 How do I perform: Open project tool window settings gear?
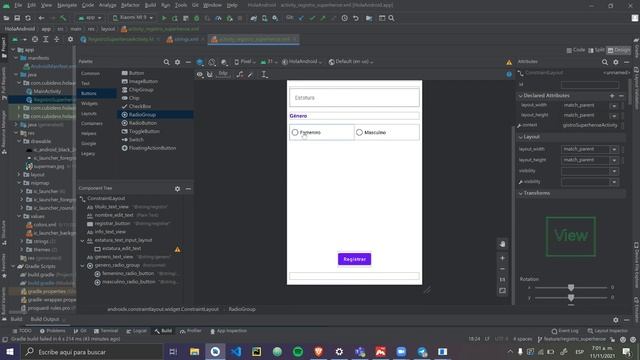70,39
